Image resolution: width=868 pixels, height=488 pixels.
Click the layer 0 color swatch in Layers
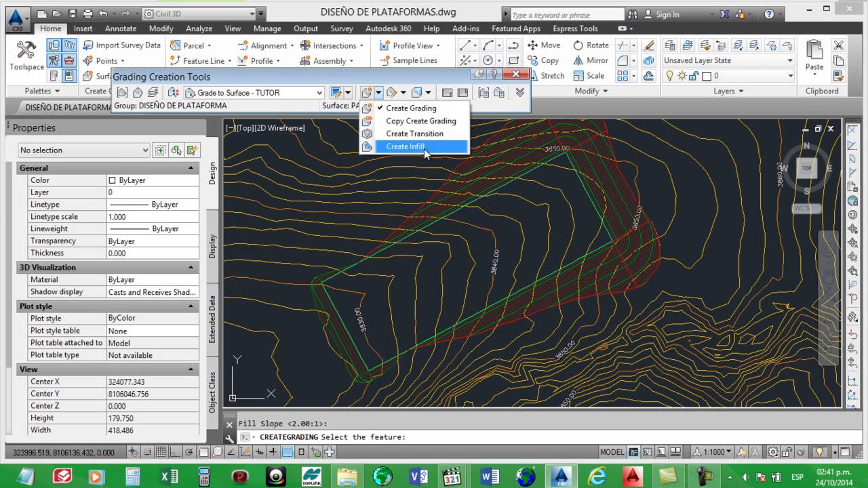[706, 76]
